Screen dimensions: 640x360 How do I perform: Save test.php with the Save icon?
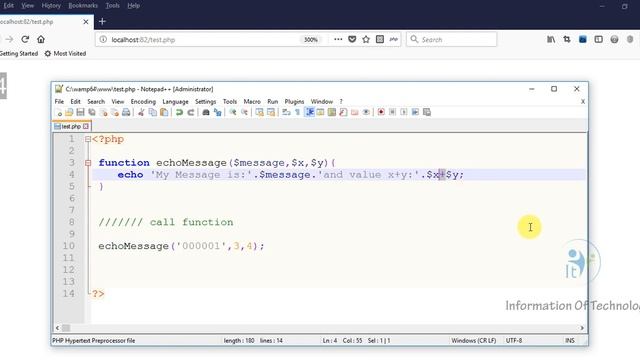click(x=80, y=112)
